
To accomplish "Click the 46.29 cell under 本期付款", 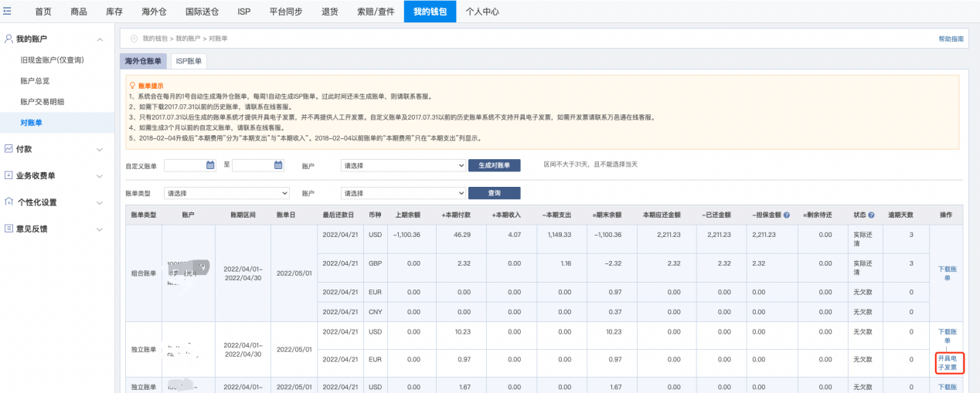I will (462, 234).
